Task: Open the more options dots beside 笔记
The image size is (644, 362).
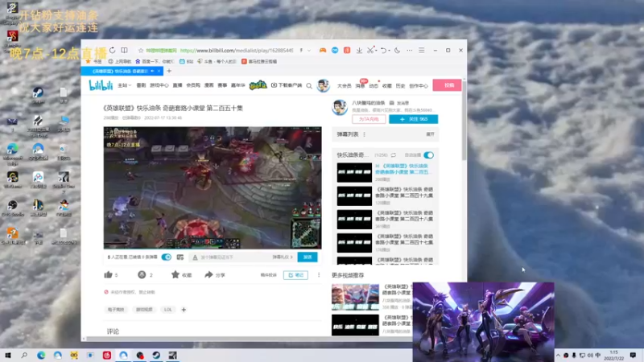Action: [x=319, y=274]
